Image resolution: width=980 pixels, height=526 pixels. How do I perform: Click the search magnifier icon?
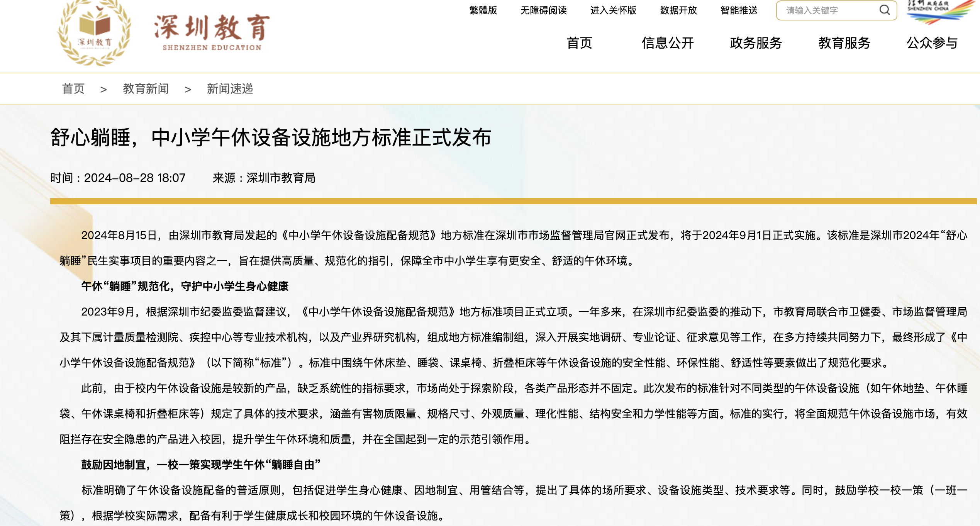(x=884, y=10)
